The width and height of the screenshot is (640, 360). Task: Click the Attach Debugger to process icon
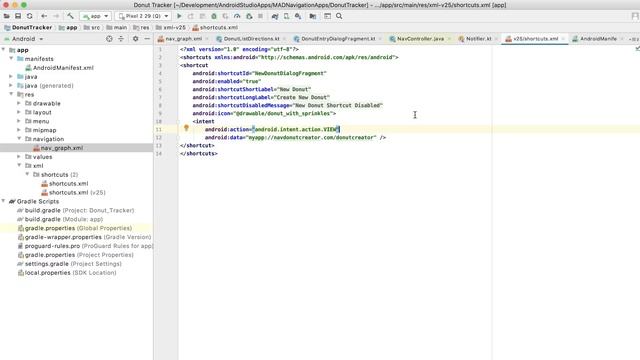pos(249,16)
